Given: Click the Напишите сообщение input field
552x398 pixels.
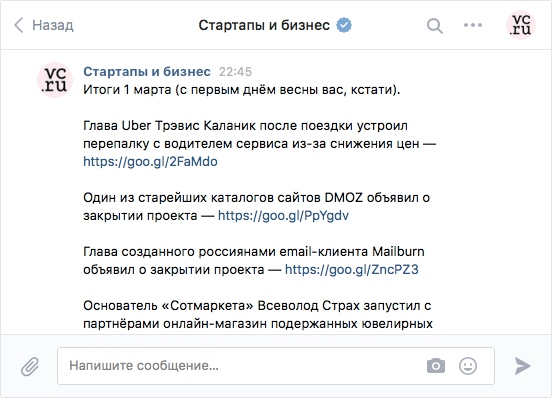Looking at the screenshot, I should pyautogui.click(x=276, y=366).
